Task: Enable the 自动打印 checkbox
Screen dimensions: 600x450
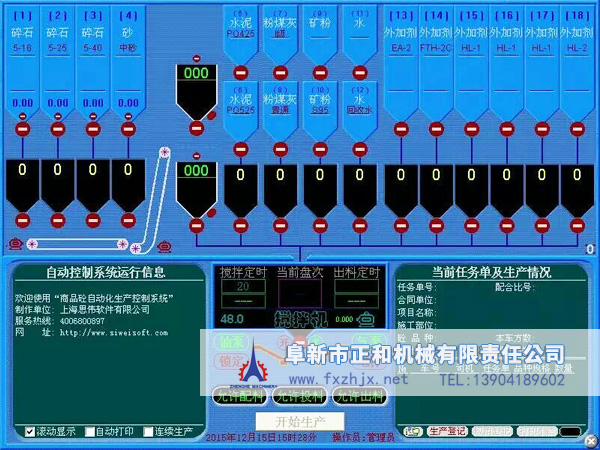Action: click(x=90, y=432)
